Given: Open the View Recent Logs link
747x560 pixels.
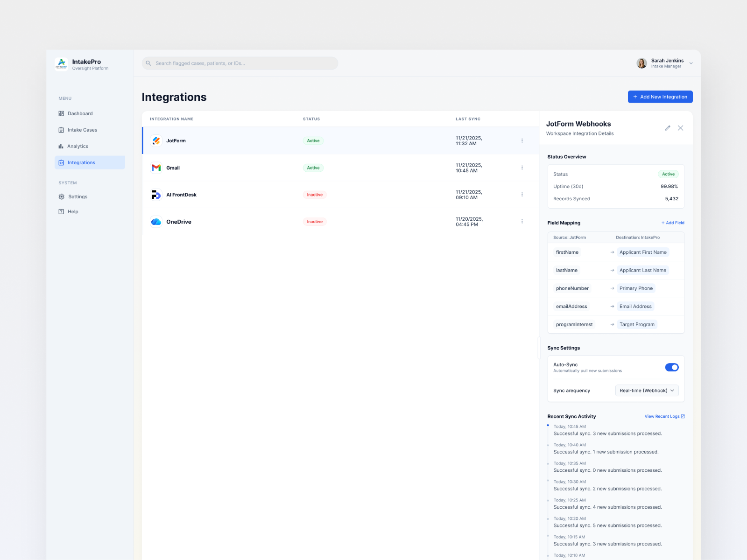Looking at the screenshot, I should pos(664,416).
